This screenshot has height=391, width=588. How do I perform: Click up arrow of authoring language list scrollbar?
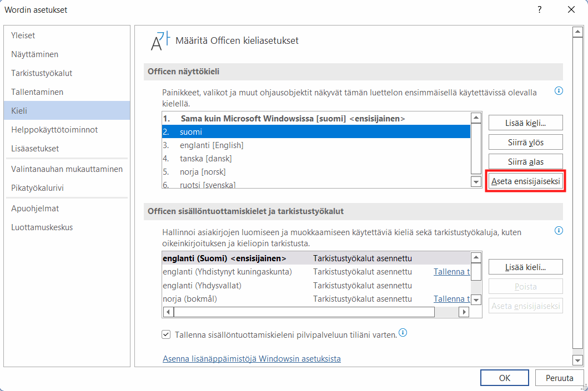476,257
